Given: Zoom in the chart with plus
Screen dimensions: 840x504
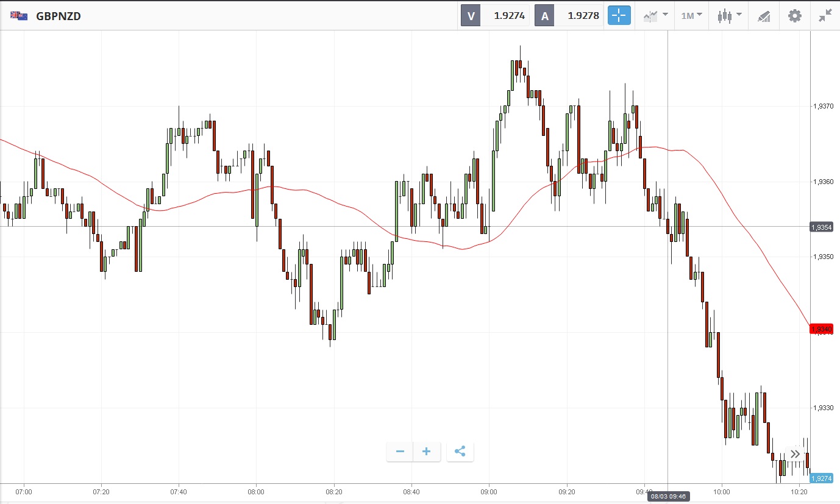Looking at the screenshot, I should (x=427, y=452).
